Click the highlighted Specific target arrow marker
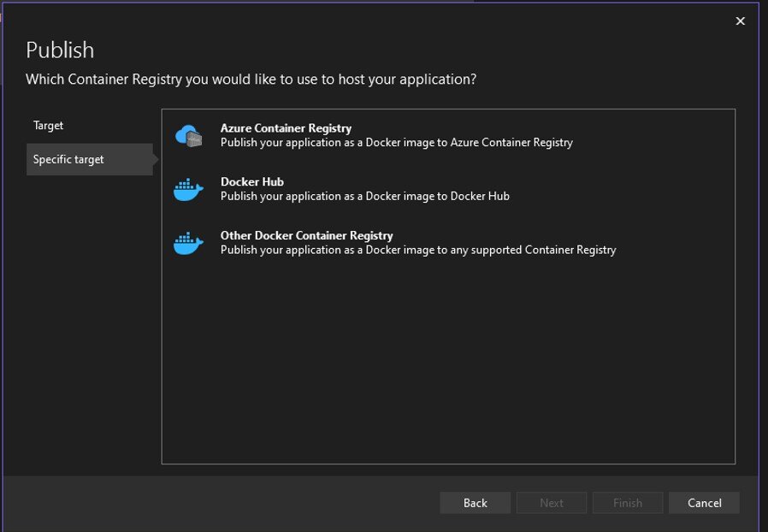The image size is (768, 532). coord(152,159)
